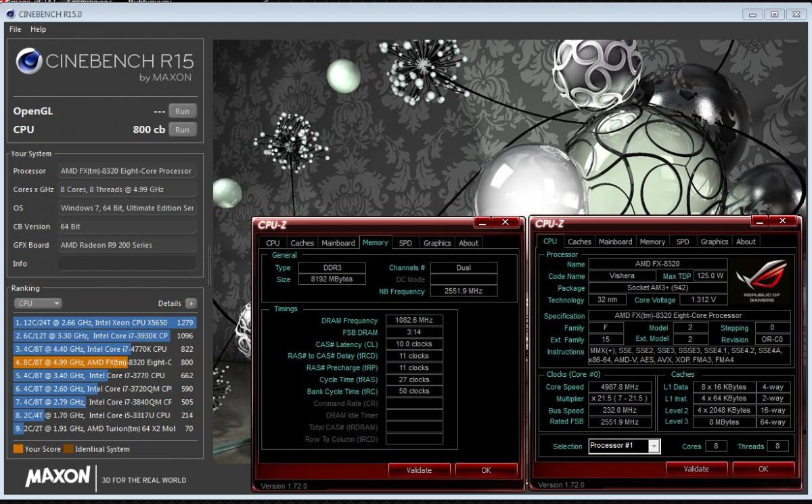Click Validate in the Memory CPU-Z window

pyautogui.click(x=419, y=469)
